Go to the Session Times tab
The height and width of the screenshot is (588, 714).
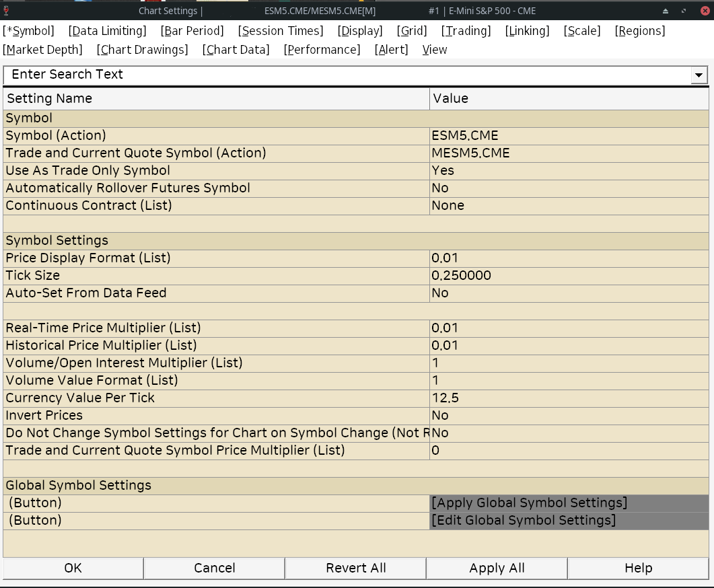coord(281,31)
